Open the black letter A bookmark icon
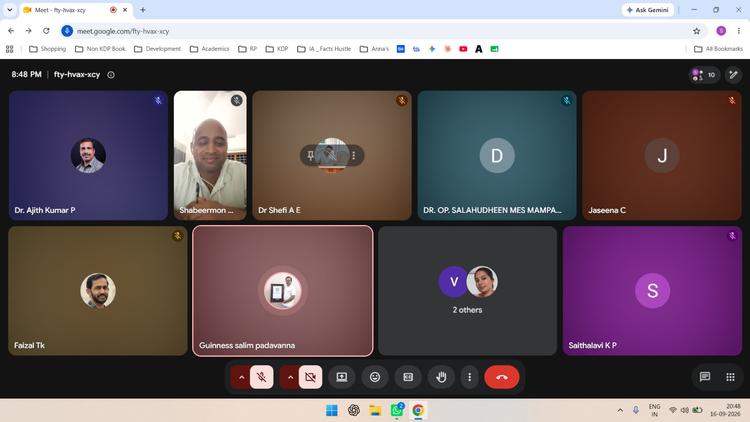750x422 pixels. point(479,49)
